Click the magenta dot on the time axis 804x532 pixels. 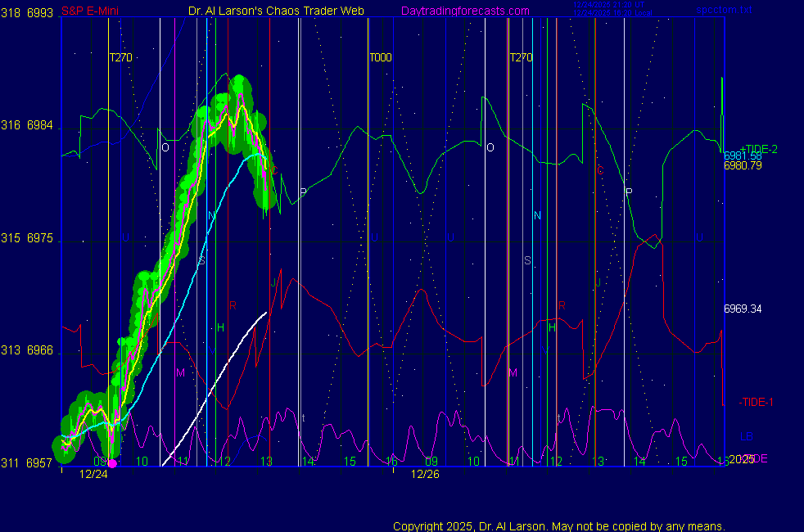click(113, 464)
